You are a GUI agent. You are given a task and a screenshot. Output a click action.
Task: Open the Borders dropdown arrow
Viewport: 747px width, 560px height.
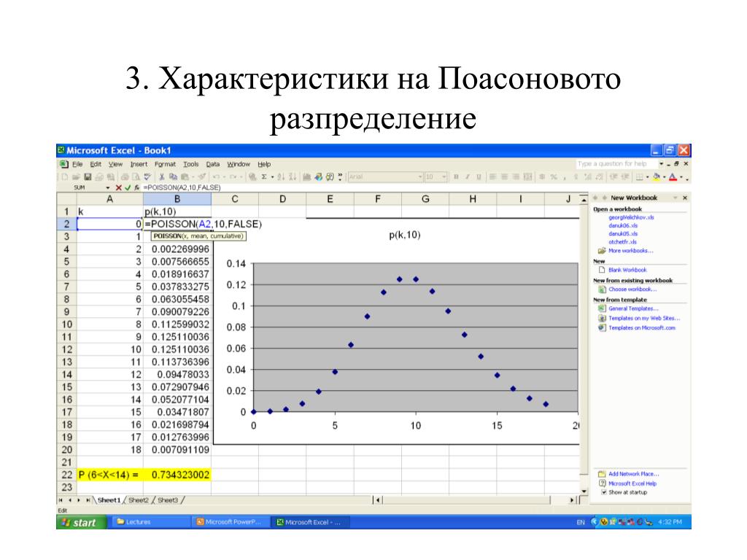(647, 176)
